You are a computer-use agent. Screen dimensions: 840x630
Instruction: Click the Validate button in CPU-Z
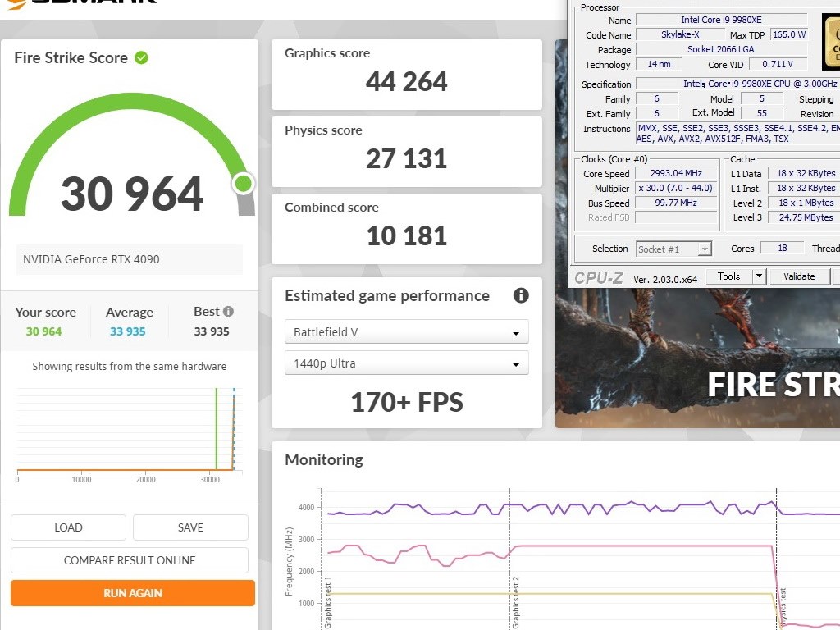tap(798, 276)
